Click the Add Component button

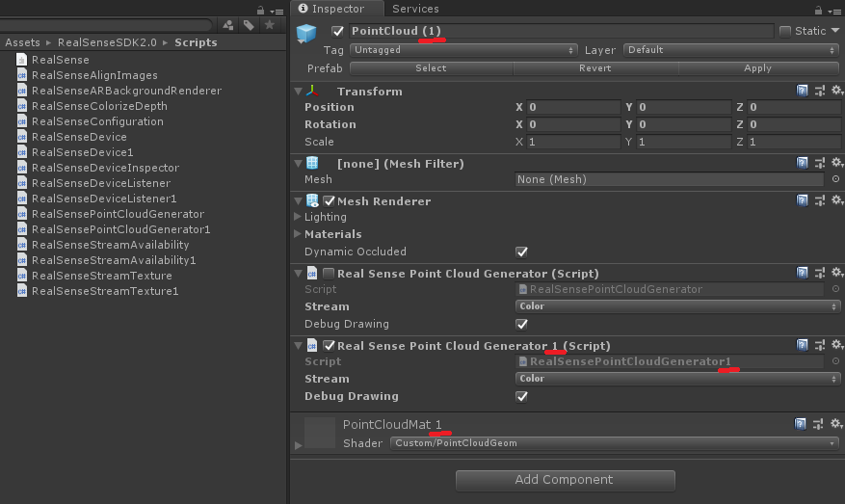[565, 480]
